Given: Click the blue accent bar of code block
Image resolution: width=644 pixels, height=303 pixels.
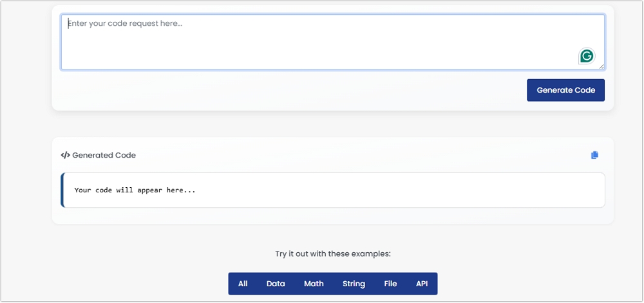Looking at the screenshot, I should click(62, 190).
